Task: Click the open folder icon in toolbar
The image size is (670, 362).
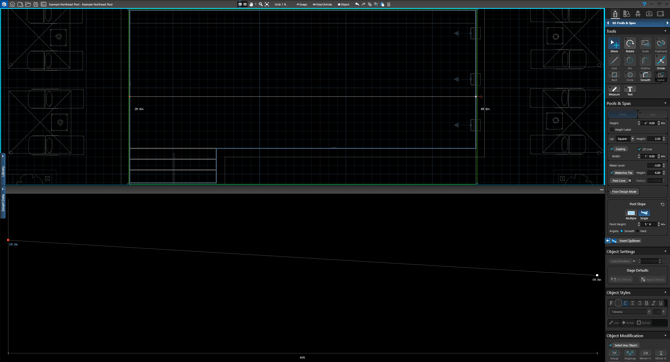Action: click(x=28, y=4)
